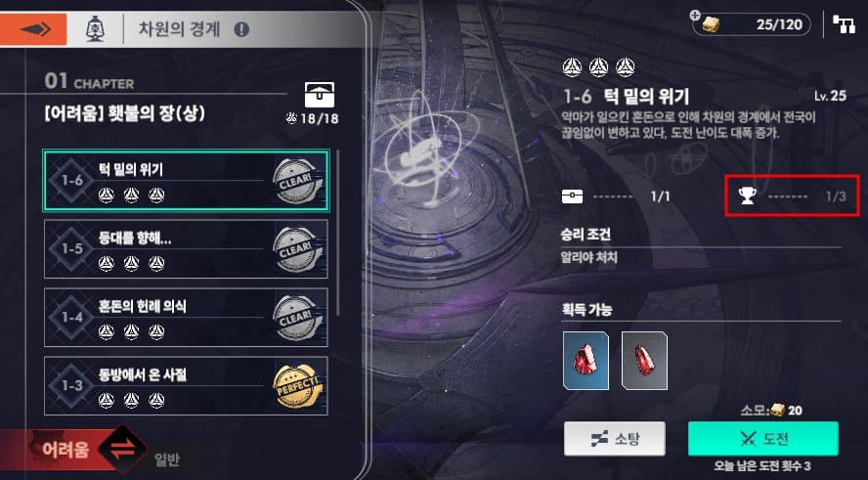Use the 소탕 sweep button

[615, 439]
